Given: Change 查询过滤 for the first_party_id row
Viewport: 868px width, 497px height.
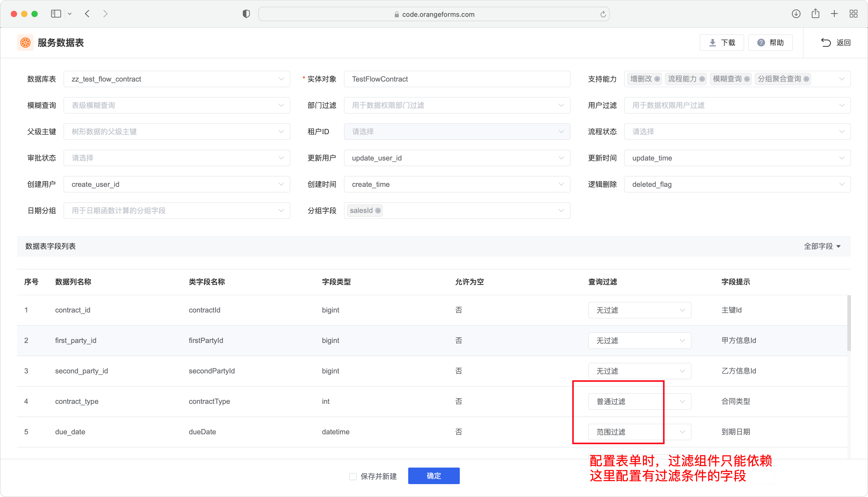Looking at the screenshot, I should 639,340.
